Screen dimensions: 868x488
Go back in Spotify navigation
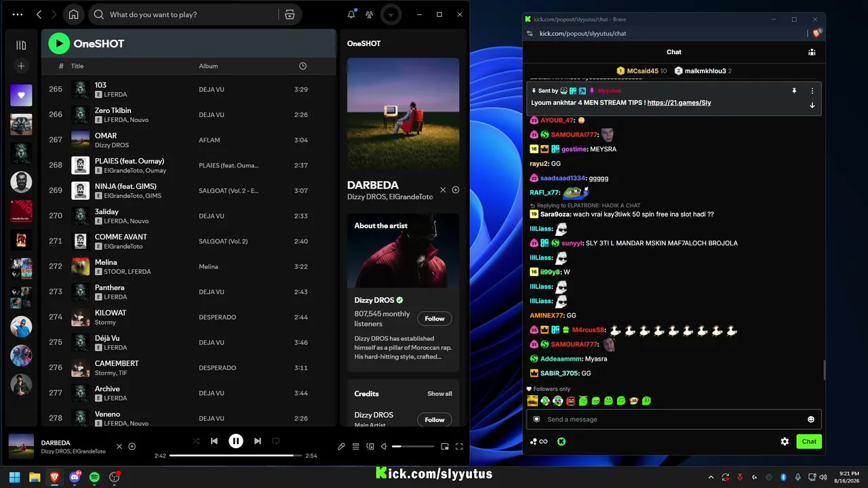[x=39, y=14]
